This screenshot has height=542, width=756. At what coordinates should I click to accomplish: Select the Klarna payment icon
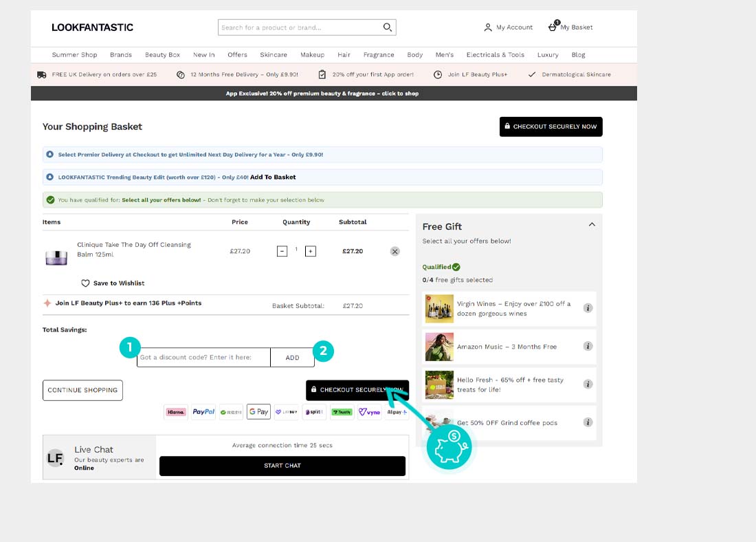175,412
